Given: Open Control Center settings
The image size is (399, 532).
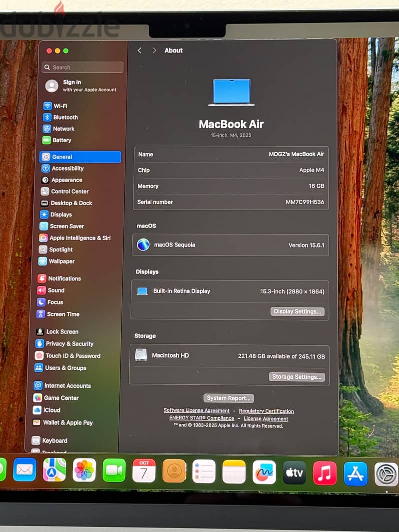Looking at the screenshot, I should click(64, 192).
